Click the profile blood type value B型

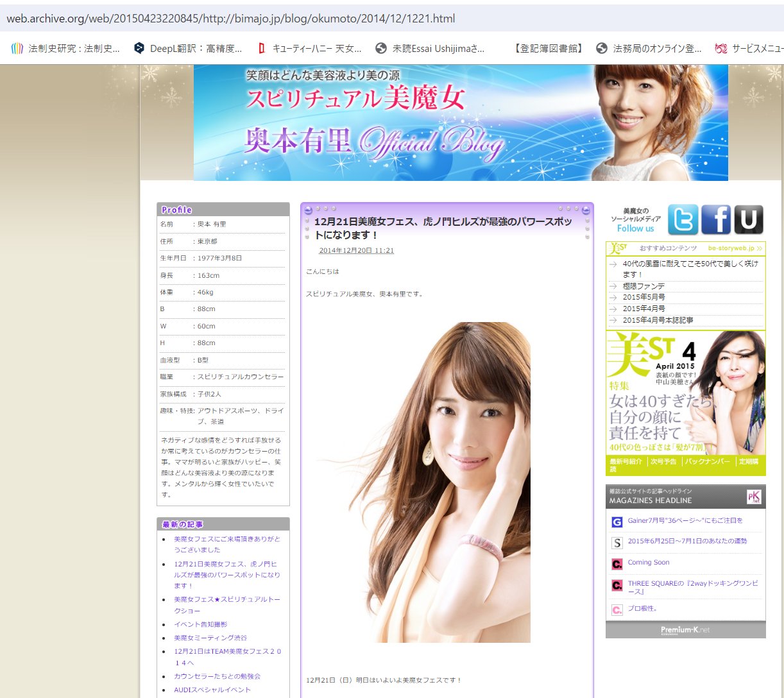click(203, 360)
